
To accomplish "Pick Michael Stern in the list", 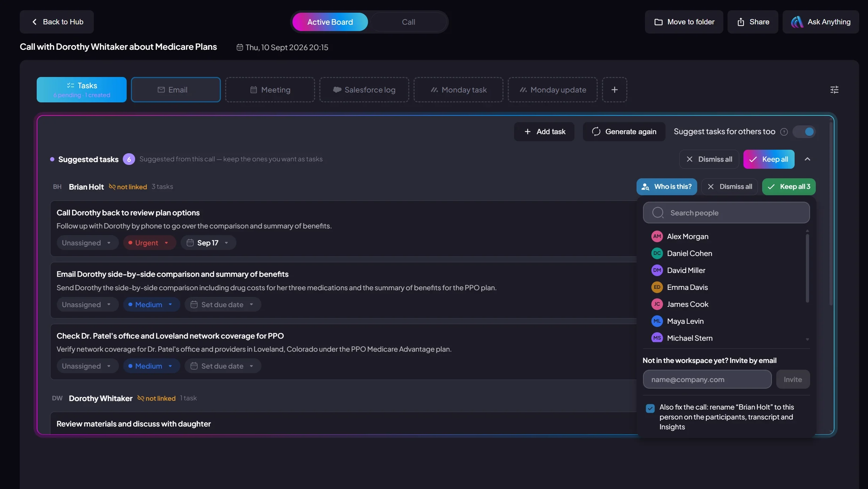I will (x=727, y=338).
